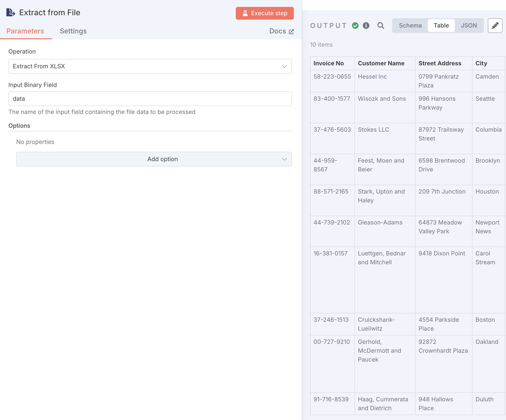Screen dimensions: 506x420
Task: Click the Extract from File node icon
Action: pyautogui.click(x=11, y=13)
